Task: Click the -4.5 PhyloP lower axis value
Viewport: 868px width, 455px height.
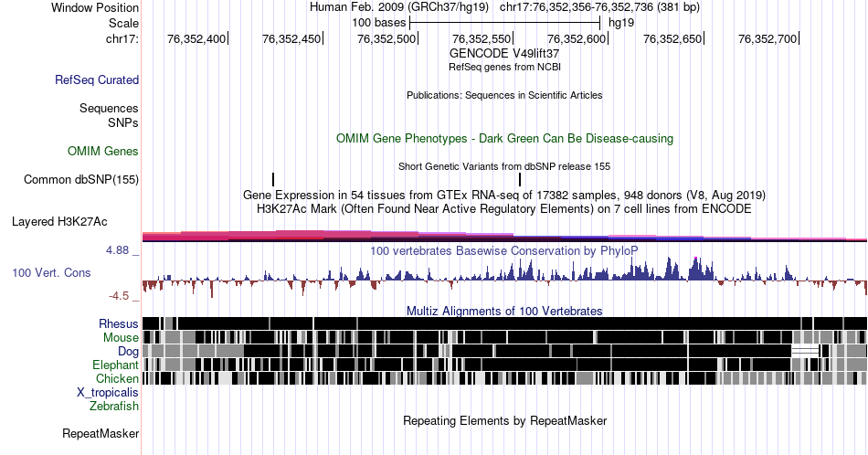Action: 119,296
